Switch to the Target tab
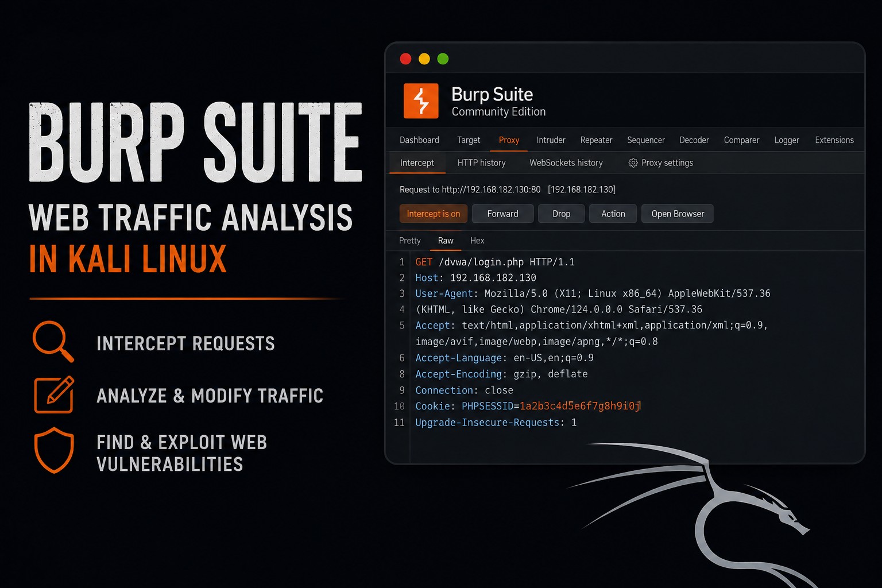 [x=469, y=140]
